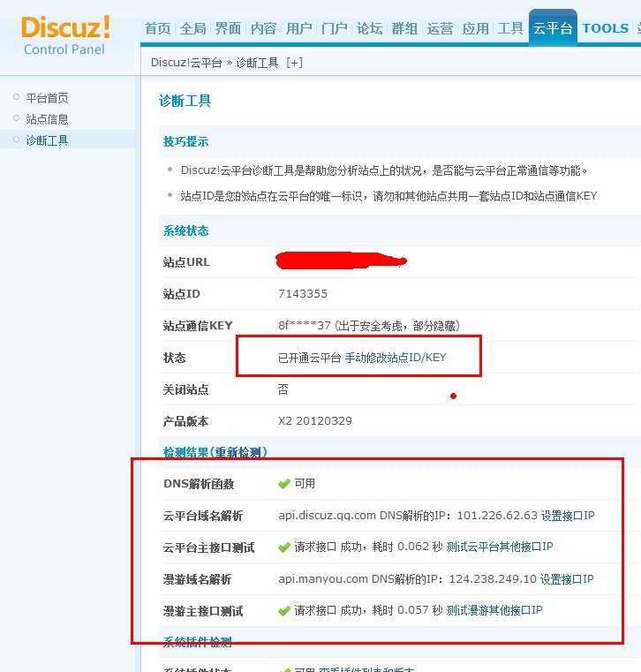Image resolution: width=641 pixels, height=672 pixels.
Task: Click the site ID value 7143355
Action: click(303, 294)
